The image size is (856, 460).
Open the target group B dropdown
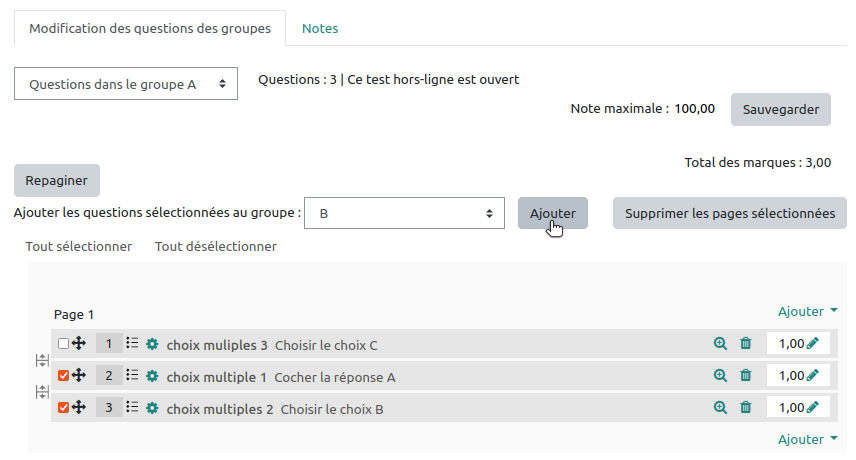(404, 213)
